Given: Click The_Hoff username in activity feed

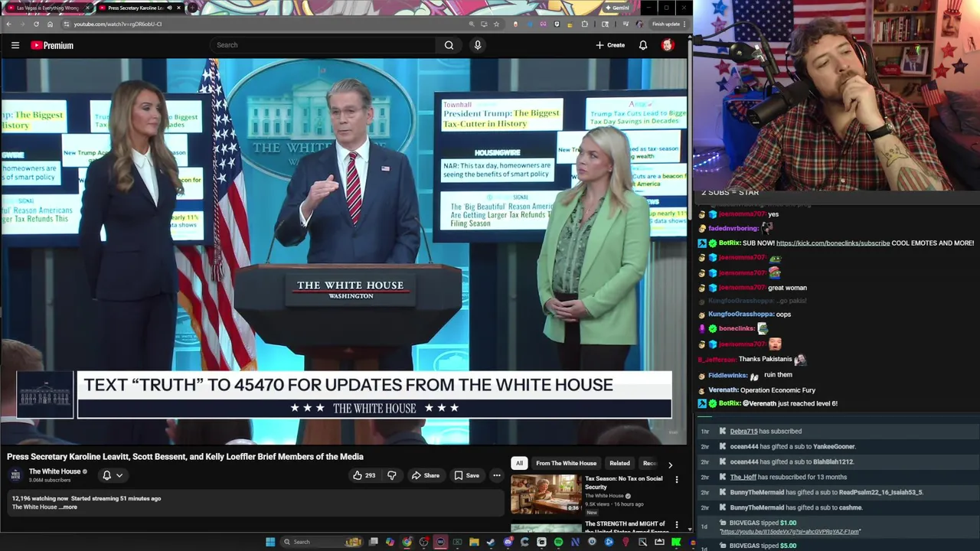Looking at the screenshot, I should click(x=743, y=478).
